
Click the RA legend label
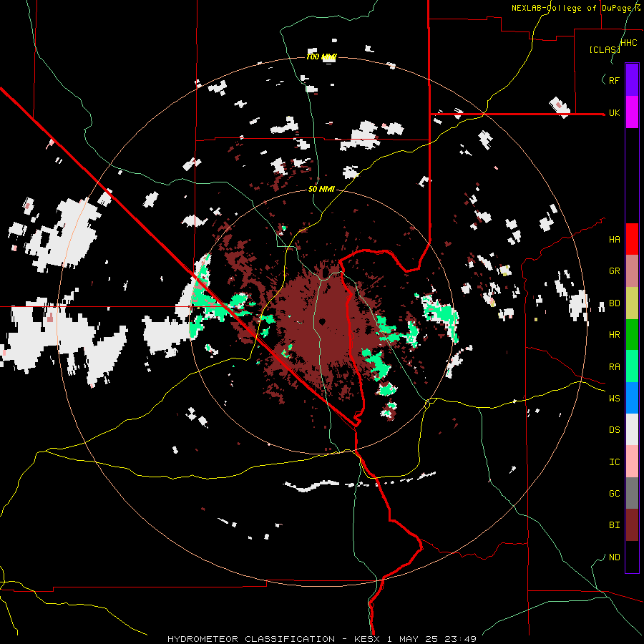coord(614,367)
